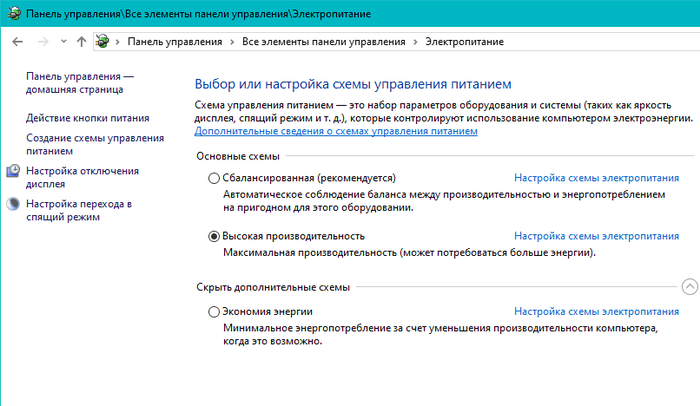Click the window icon in title bar
Viewport: 700px width, 406px height.
click(11, 12)
